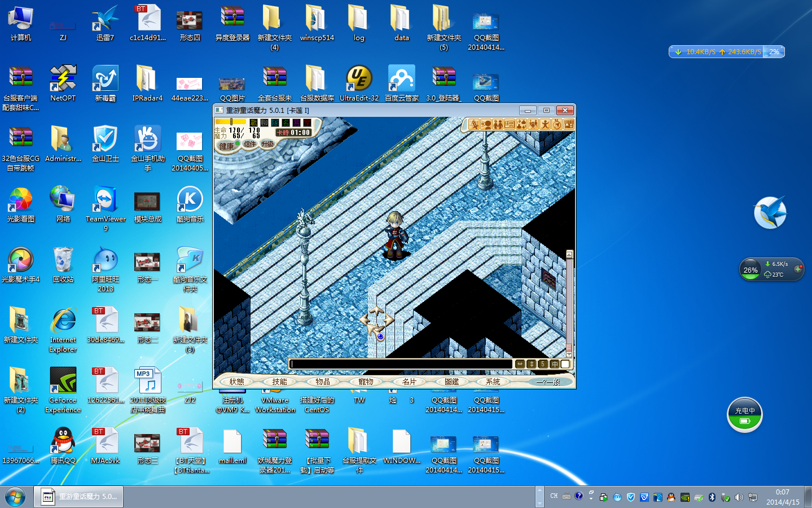The width and height of the screenshot is (812, 508).
Task: Click the 中 font size icon
Action: (554, 364)
